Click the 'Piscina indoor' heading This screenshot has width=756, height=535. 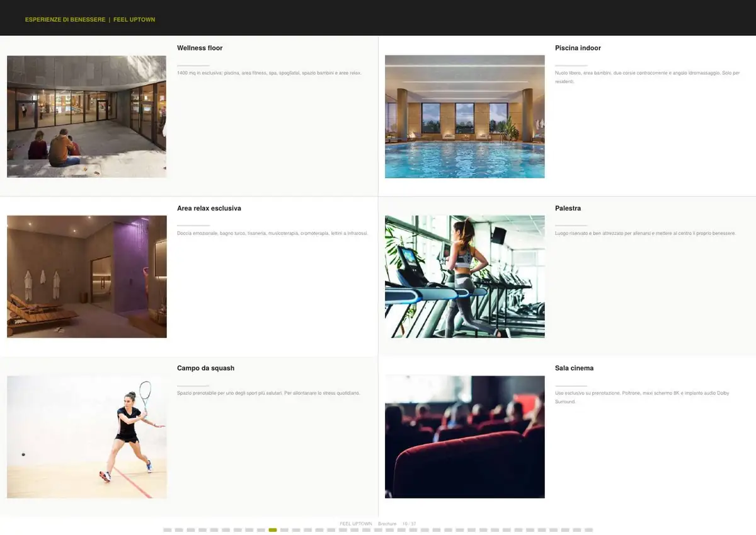(578, 48)
